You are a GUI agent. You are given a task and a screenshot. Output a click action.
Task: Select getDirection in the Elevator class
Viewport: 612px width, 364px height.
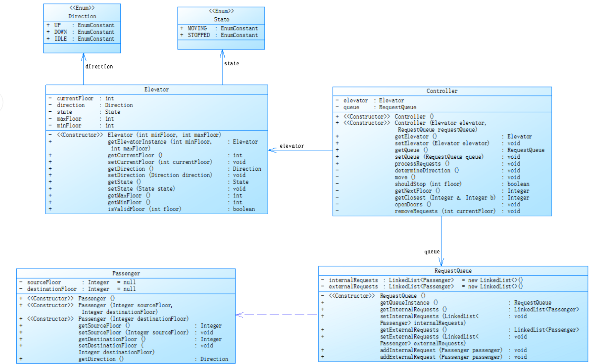click(x=155, y=169)
